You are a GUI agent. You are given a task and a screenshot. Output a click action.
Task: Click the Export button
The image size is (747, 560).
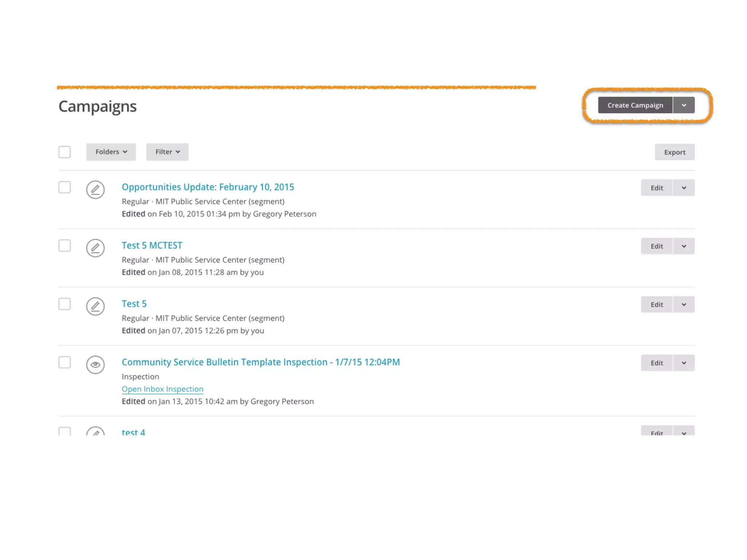pyautogui.click(x=674, y=152)
